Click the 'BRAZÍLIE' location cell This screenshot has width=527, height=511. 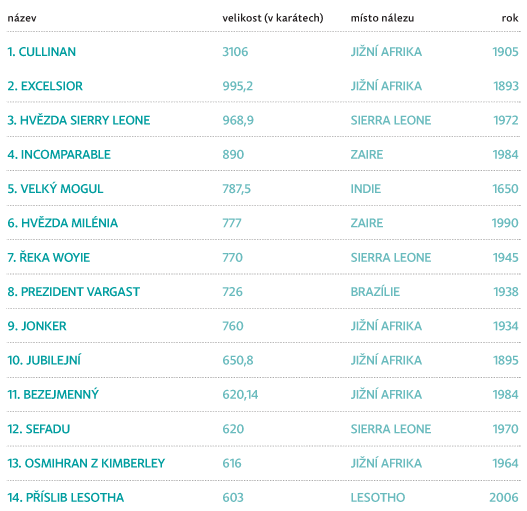tap(375, 292)
